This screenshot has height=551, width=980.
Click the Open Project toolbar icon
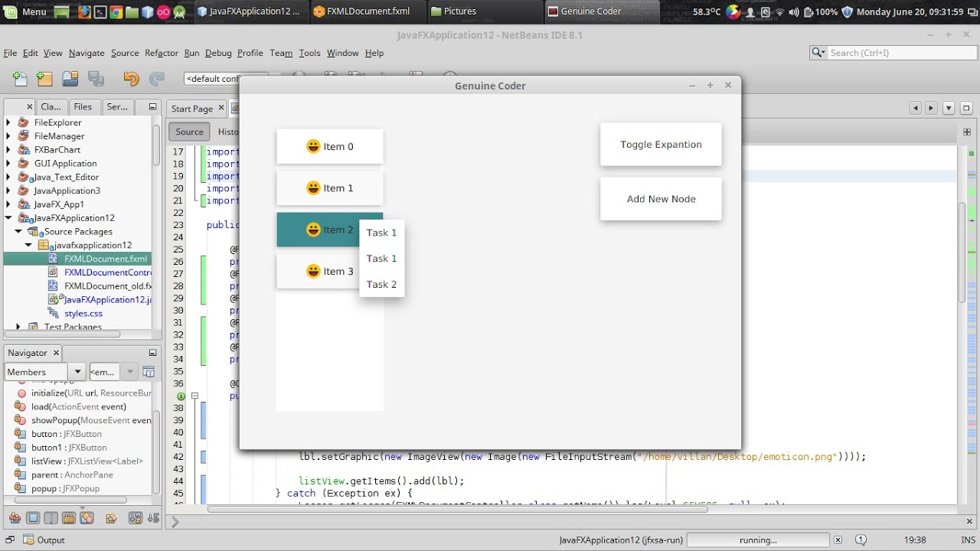coord(70,78)
